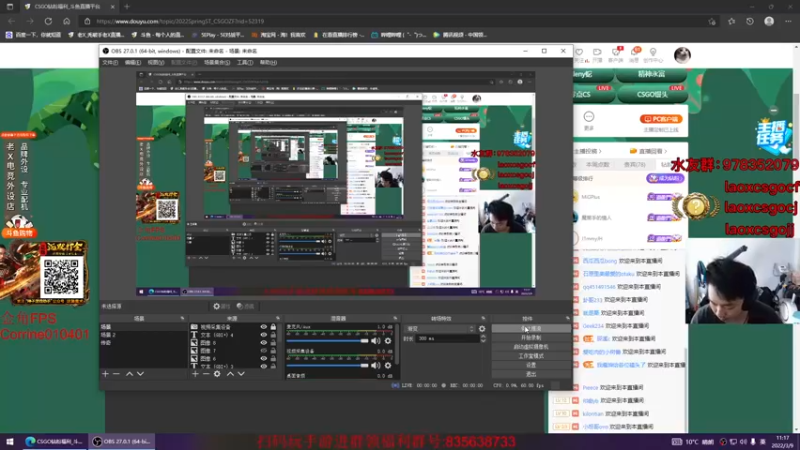Screen dimensions: 800x450
Task: Click Start Recording button in Controls
Action: 531,338
